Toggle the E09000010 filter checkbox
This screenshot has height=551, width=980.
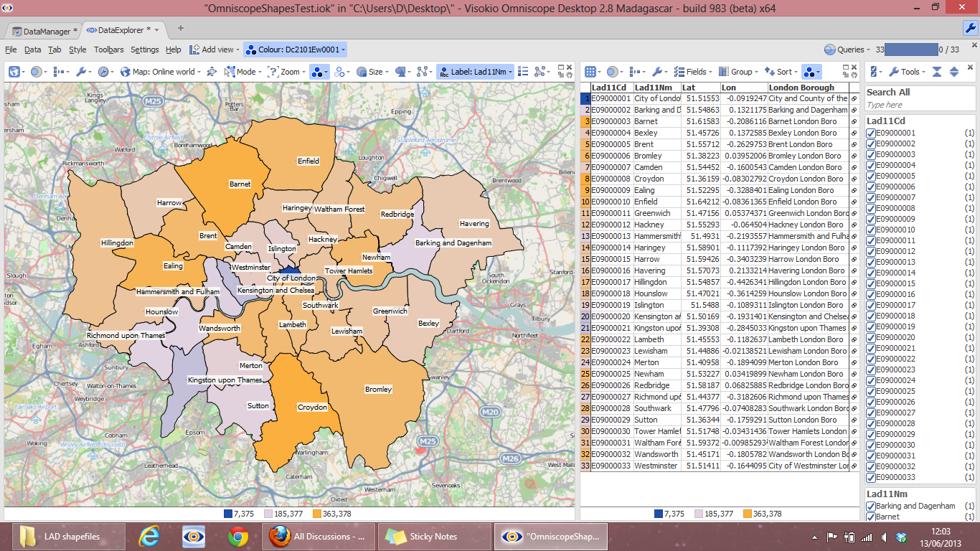pos(871,230)
